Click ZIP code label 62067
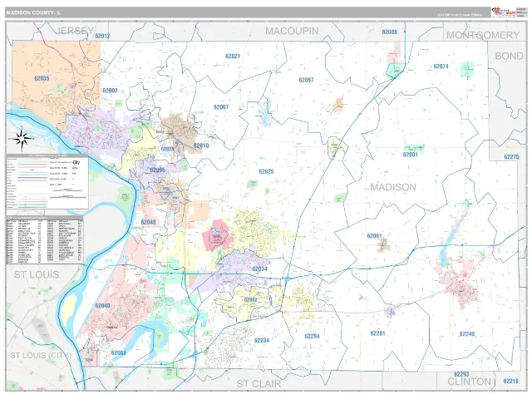The height and width of the screenshot is (399, 532). pos(221,107)
